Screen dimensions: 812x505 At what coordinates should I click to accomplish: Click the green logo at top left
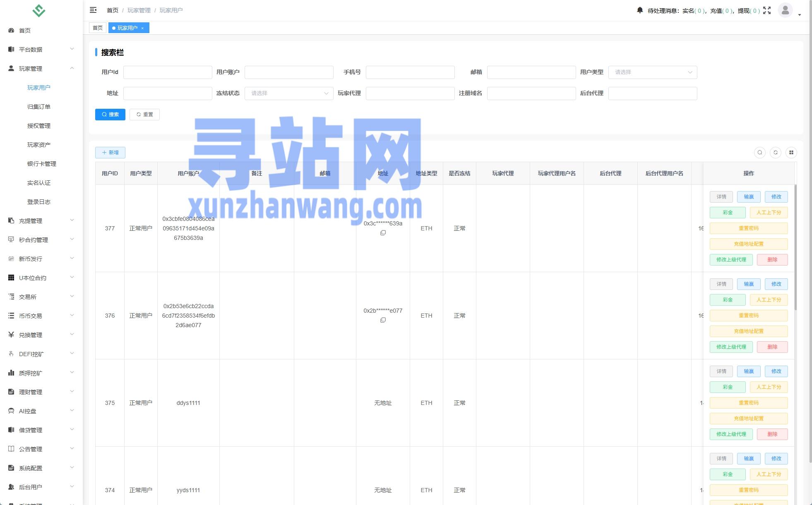click(39, 10)
